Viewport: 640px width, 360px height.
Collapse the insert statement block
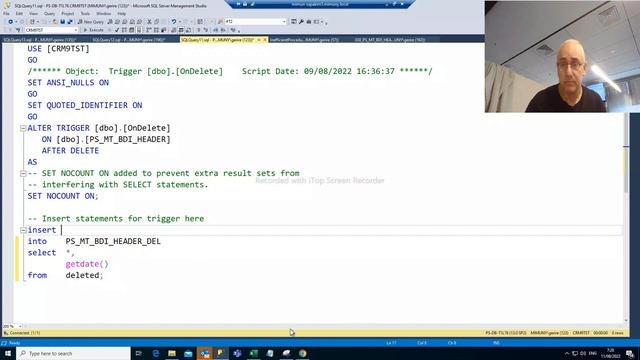pos(23,230)
